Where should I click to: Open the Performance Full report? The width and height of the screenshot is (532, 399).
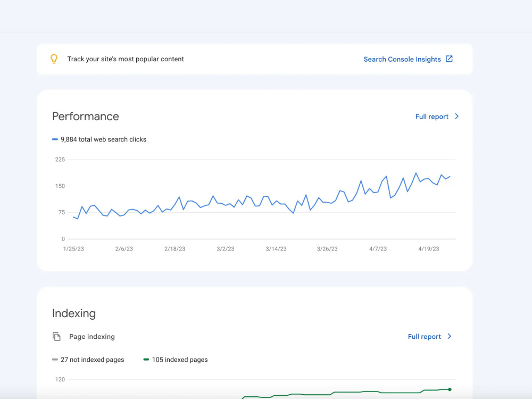click(x=431, y=117)
